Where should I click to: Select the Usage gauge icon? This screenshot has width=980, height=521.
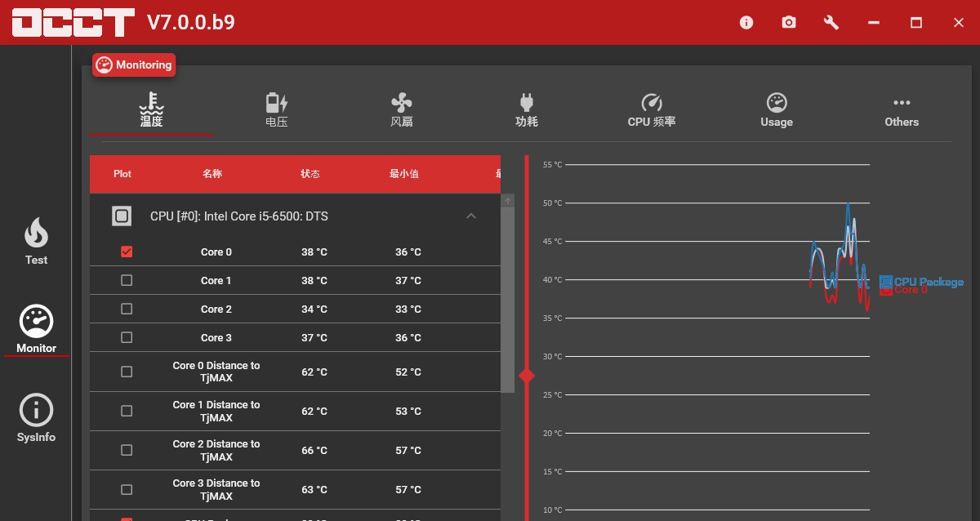point(776,109)
